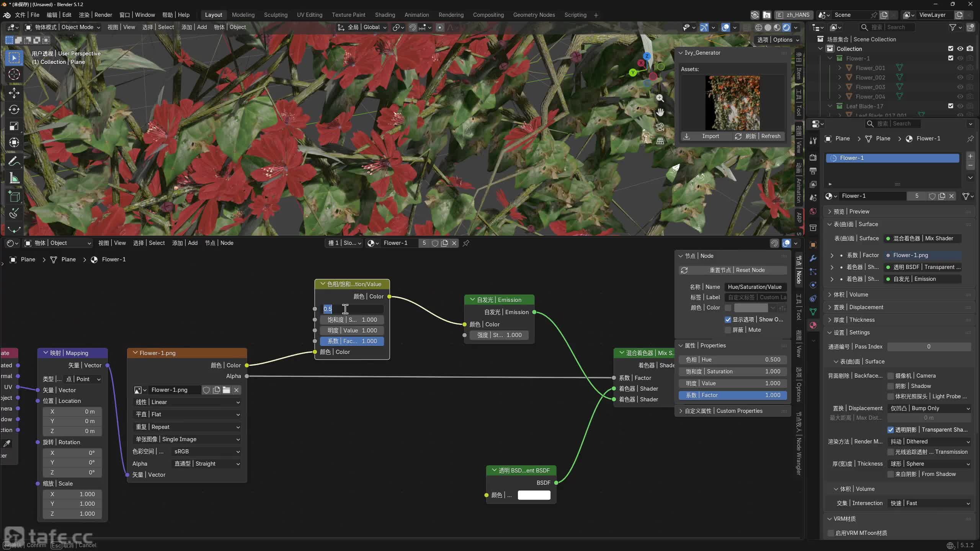Image resolution: width=980 pixels, height=551 pixels.
Task: Click the Mix Shader surface button
Action: coord(923,238)
